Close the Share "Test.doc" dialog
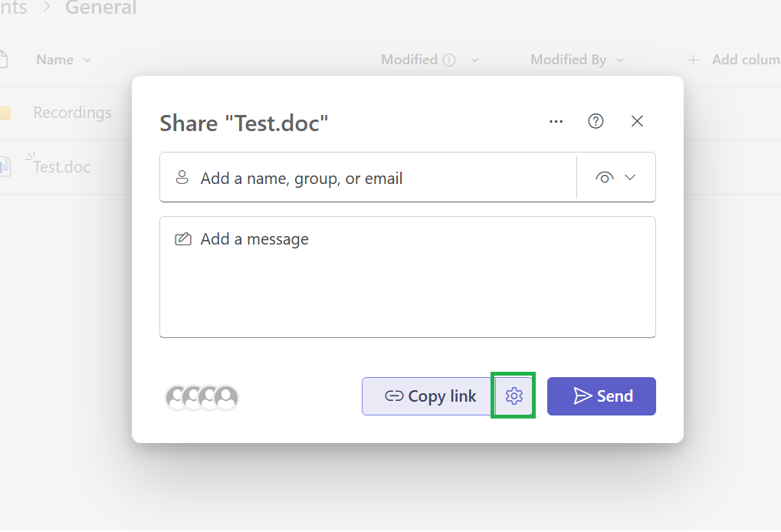This screenshot has height=532, width=781. point(637,121)
